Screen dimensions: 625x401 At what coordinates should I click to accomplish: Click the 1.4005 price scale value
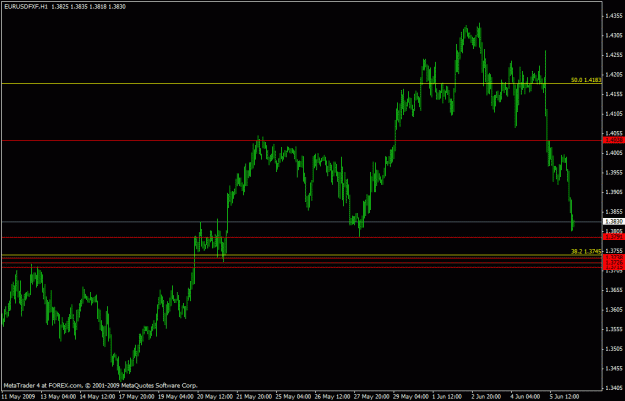[614, 153]
